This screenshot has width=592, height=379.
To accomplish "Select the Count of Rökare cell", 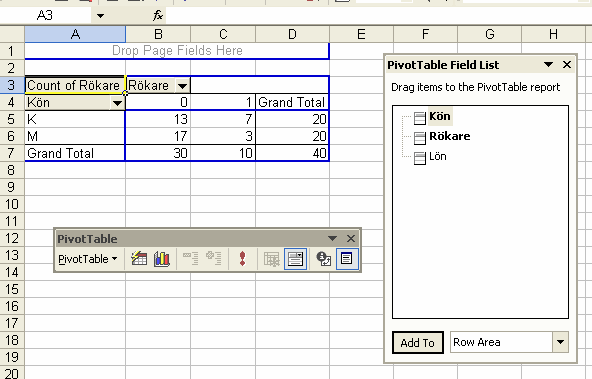I will [x=75, y=85].
